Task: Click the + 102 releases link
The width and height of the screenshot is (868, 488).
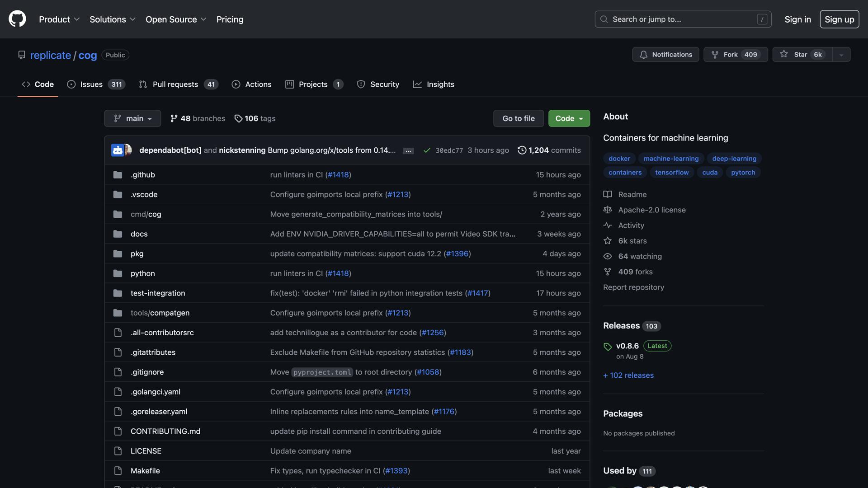Action: point(628,375)
